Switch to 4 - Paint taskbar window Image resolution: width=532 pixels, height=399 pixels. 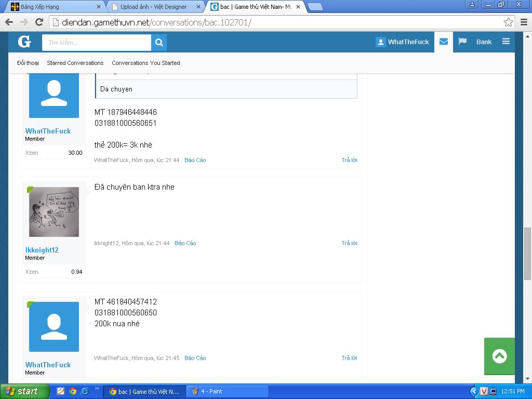(228, 391)
